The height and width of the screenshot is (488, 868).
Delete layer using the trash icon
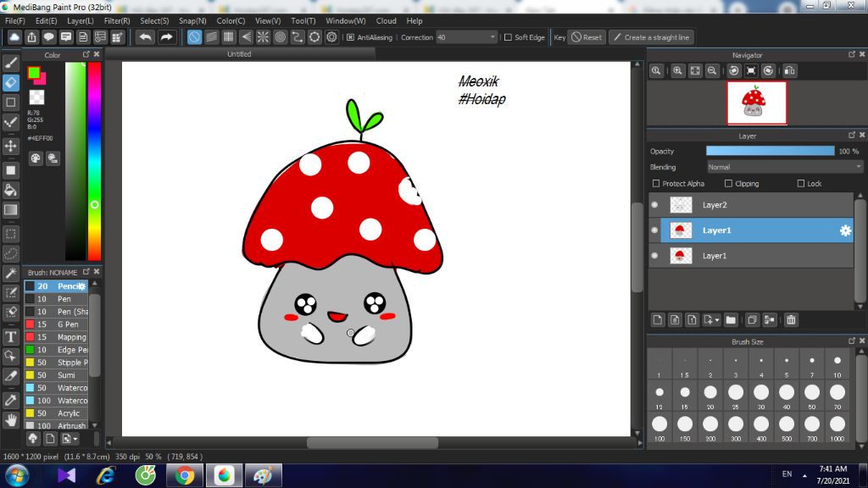click(791, 319)
